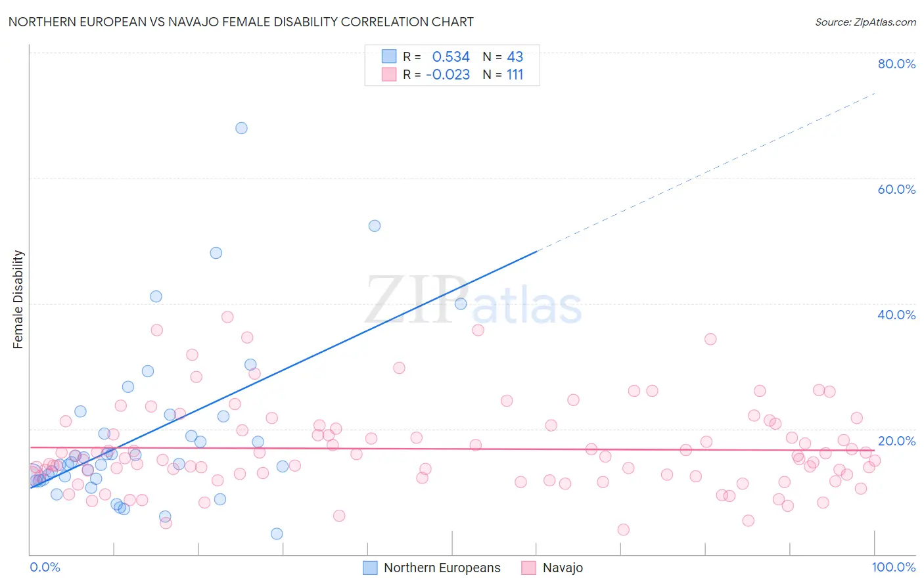This screenshot has height=586, width=924.
Task: Click the Northern Europeans legend label
Action: tap(442, 568)
